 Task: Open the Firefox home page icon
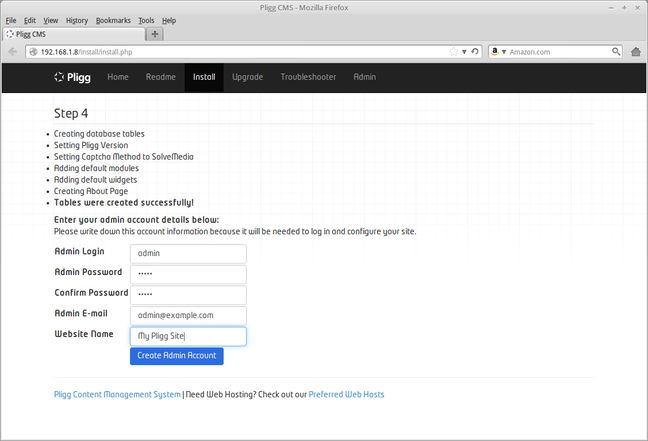pos(636,52)
